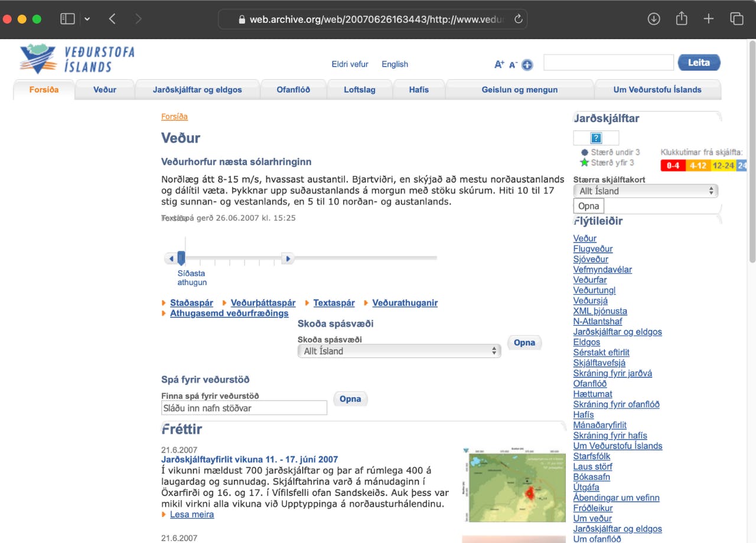Open the Allt Ísland earthquake map dropdown
This screenshot has height=543, width=756.
646,191
